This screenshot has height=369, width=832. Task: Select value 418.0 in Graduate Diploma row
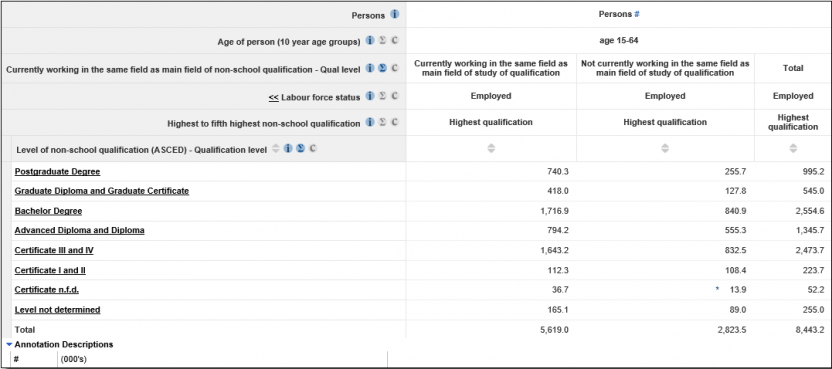558,191
